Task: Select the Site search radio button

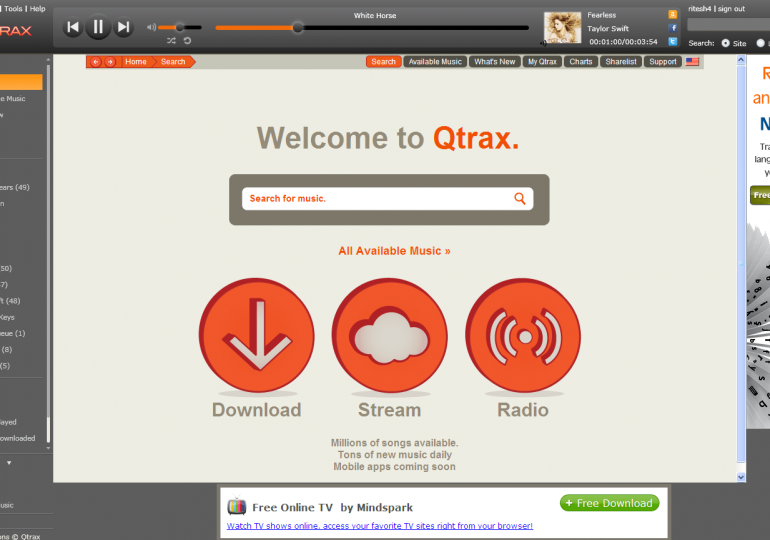Action: click(x=725, y=43)
